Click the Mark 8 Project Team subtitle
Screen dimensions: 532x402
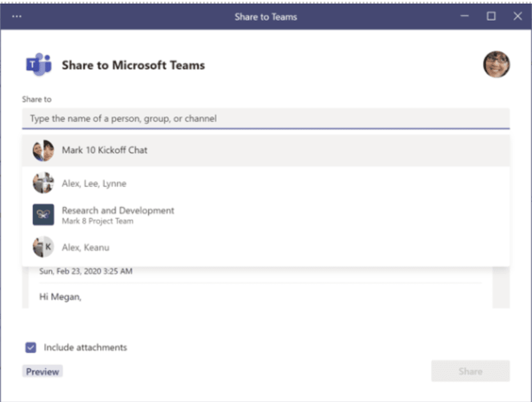tap(98, 221)
